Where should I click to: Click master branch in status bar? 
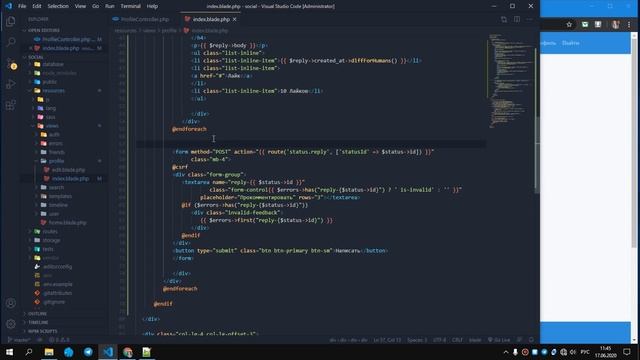tap(19, 340)
